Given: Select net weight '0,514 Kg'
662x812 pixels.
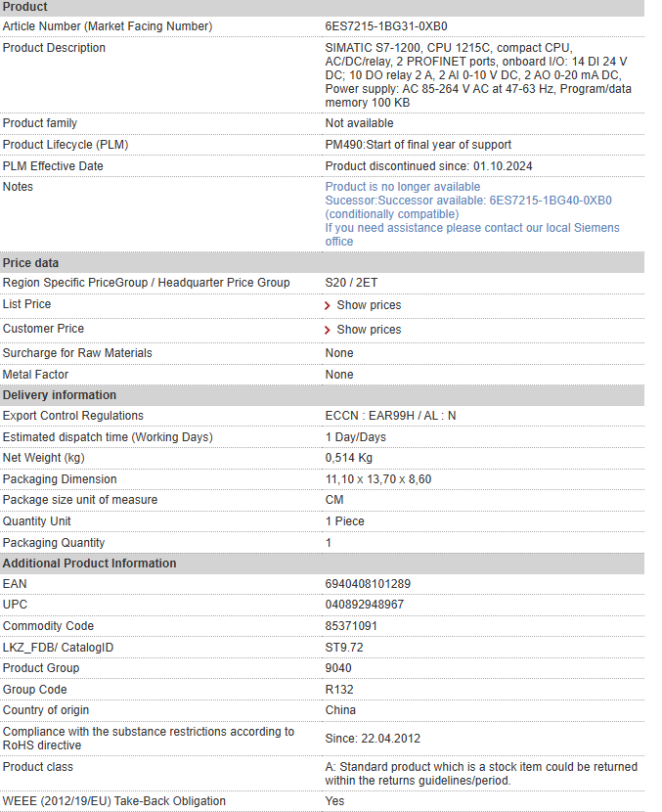Looking at the screenshot, I should pyautogui.click(x=349, y=458).
